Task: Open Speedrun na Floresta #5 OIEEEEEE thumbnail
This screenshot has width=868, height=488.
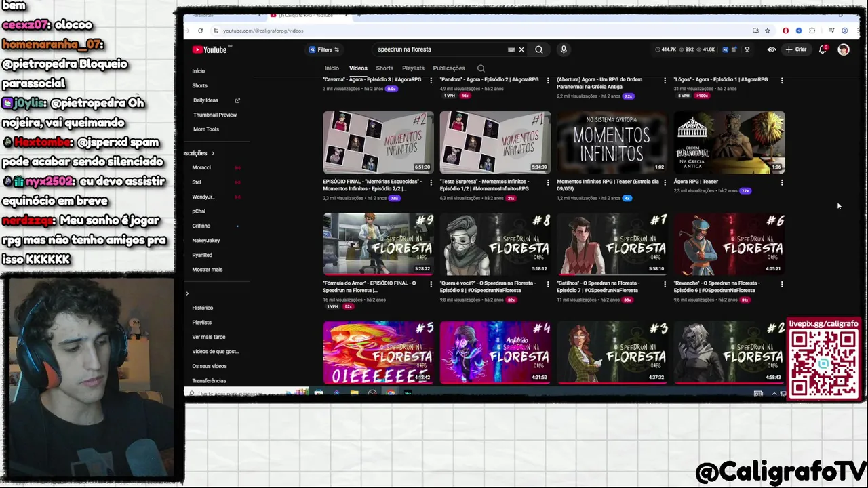Action: pos(378,352)
